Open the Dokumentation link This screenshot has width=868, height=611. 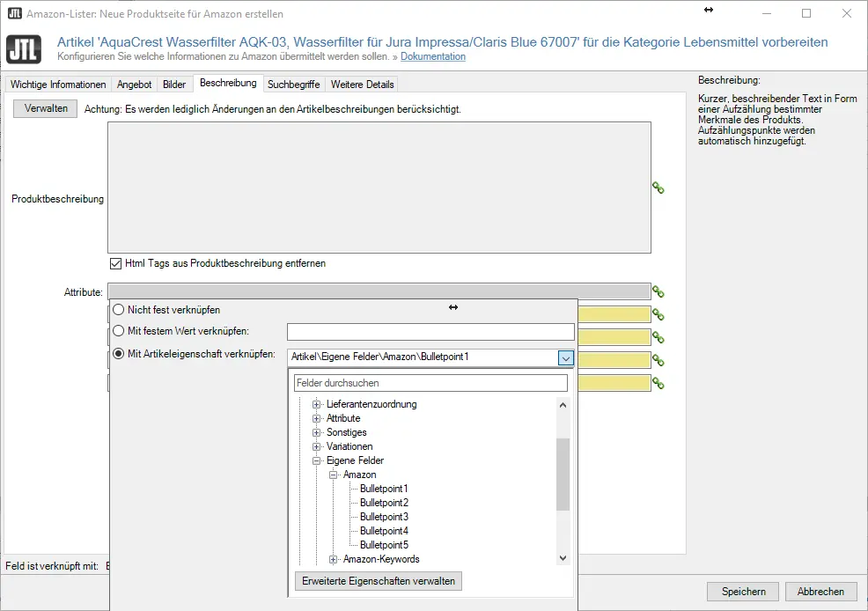[x=433, y=56]
